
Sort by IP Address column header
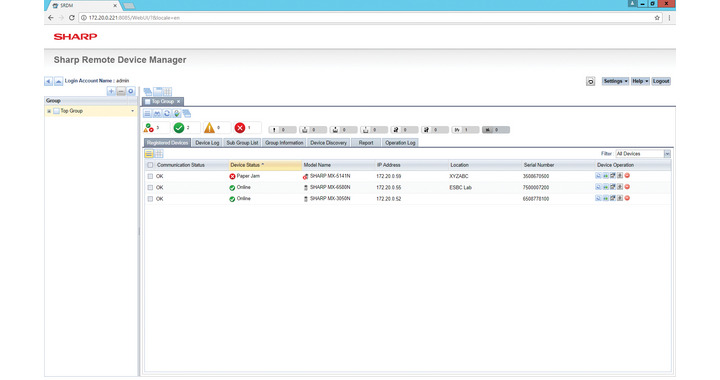point(412,165)
